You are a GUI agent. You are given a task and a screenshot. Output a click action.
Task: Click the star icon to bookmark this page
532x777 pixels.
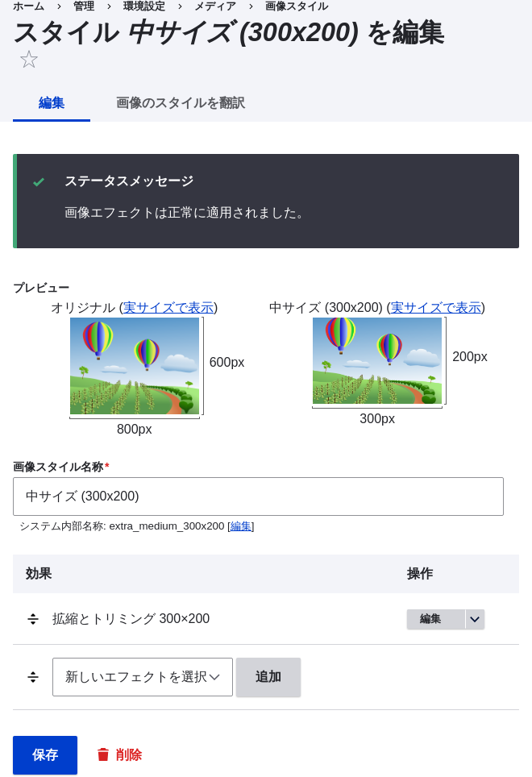pos(29,59)
